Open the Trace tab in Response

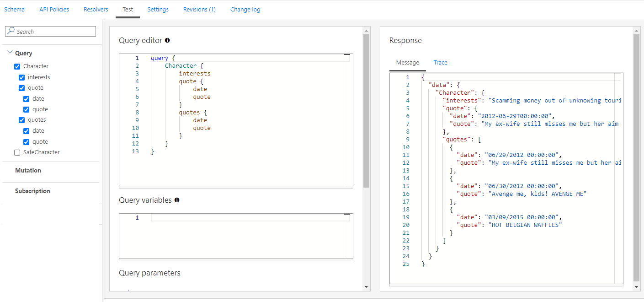440,63
